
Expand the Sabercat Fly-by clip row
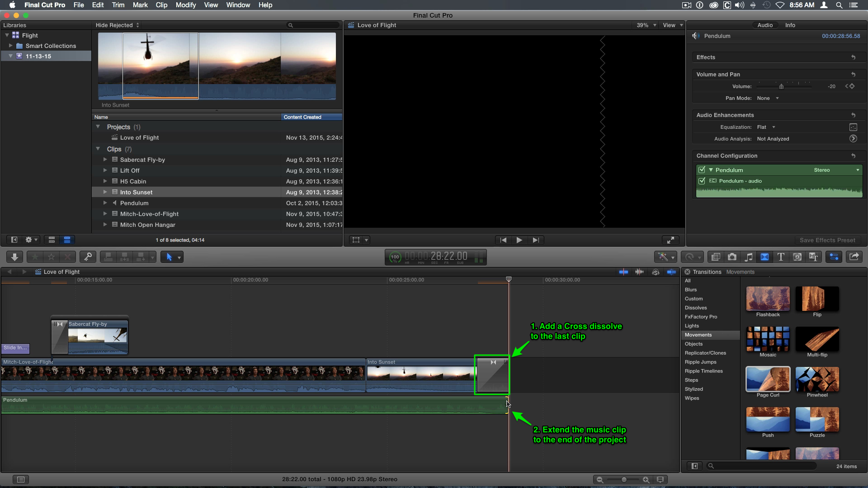[x=105, y=160]
